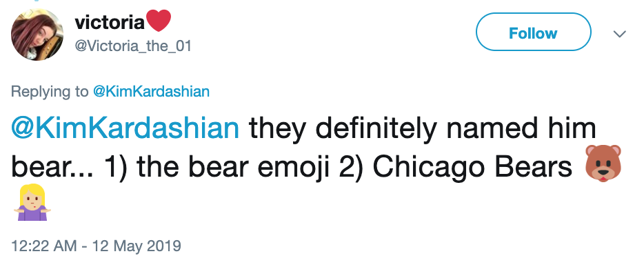
Task: Open the 12:22 AM tweet timestamp
Action: click(44, 246)
